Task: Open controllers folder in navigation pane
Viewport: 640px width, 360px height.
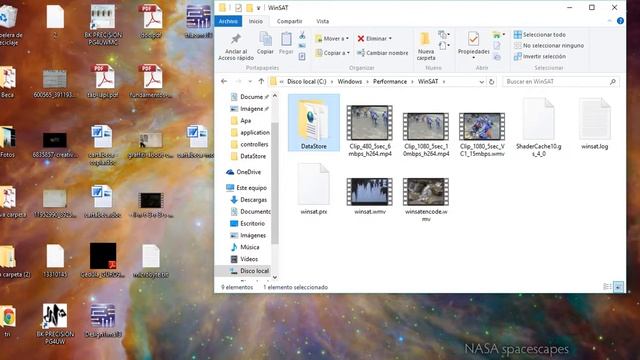Action: tap(249, 144)
